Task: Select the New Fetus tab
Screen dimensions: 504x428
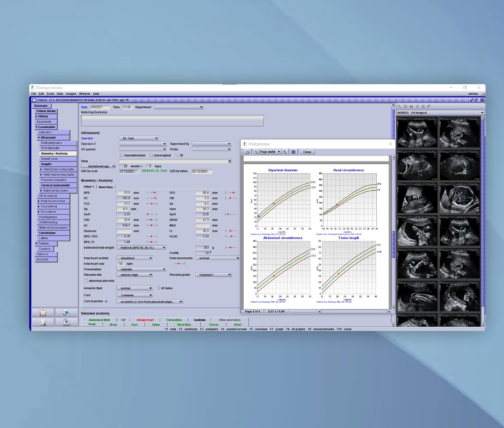Action: point(105,187)
